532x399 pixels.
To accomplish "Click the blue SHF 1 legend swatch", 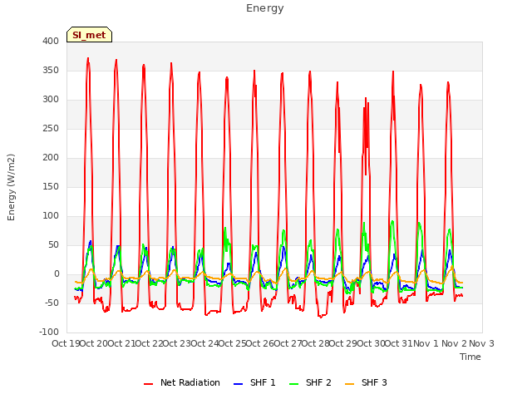I will [239, 384].
